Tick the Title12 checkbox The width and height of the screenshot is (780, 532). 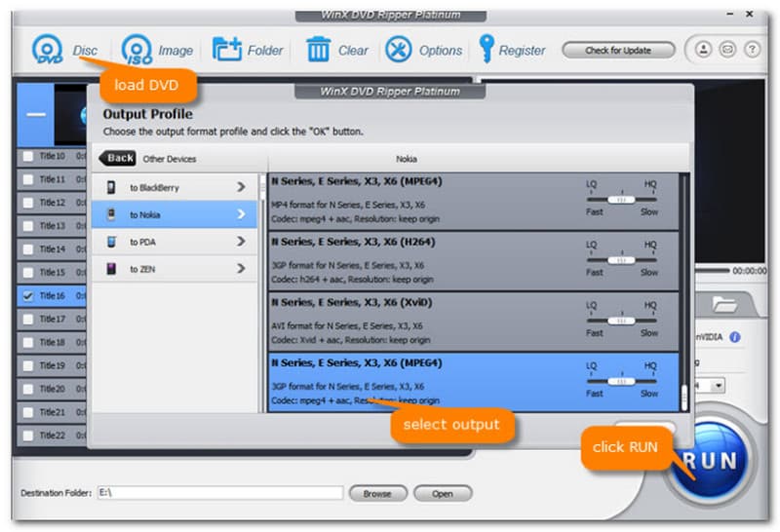28,203
